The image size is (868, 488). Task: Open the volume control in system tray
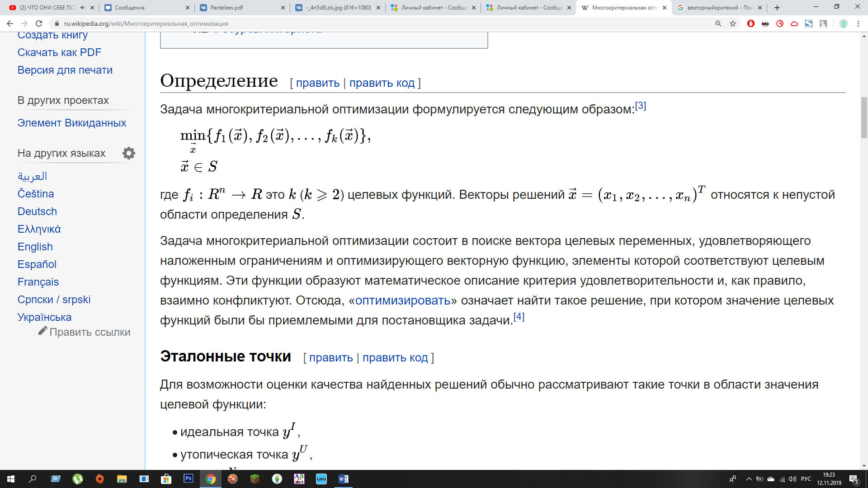pyautogui.click(x=793, y=479)
